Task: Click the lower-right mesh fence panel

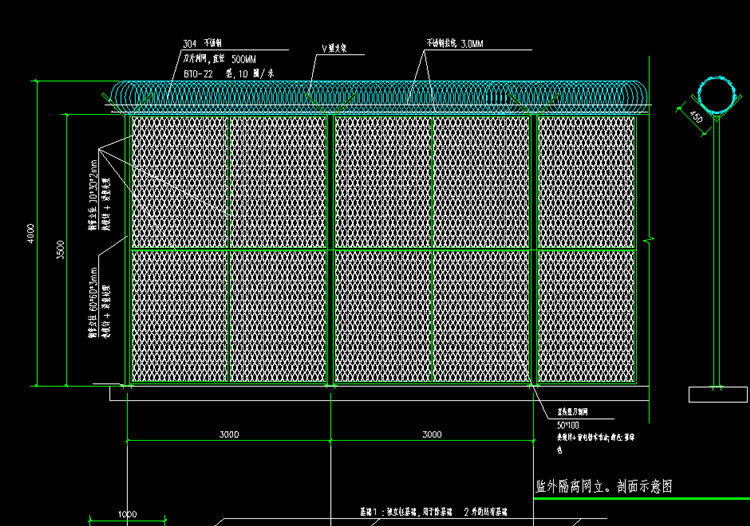Action: 586,315
